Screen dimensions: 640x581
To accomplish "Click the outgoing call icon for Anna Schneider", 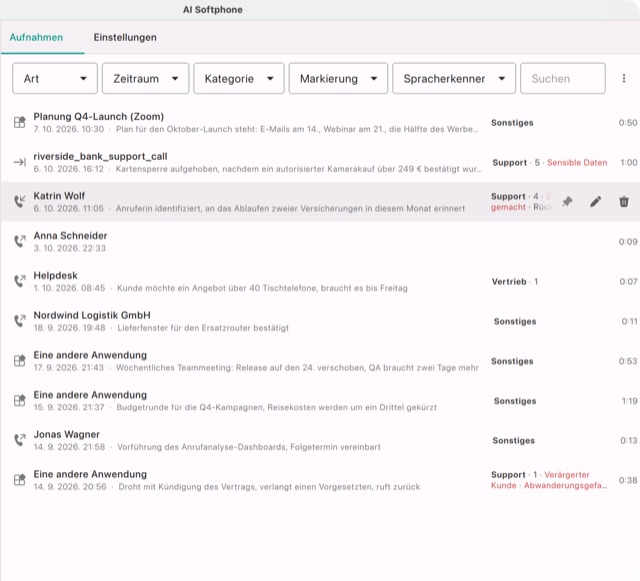I will tap(20, 241).
